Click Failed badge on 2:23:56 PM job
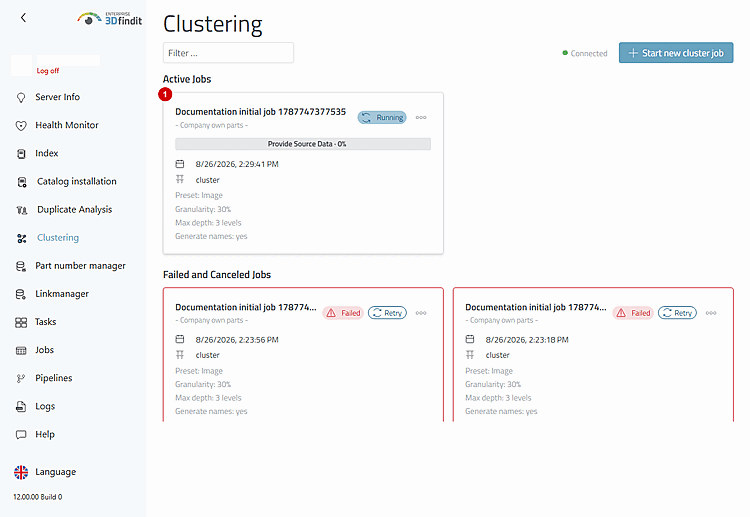The width and height of the screenshot is (750, 517). coord(343,313)
